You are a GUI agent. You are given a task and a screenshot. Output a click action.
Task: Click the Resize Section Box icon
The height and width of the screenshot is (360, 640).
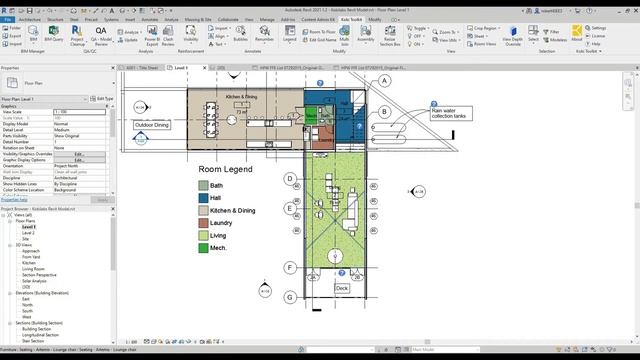point(390,35)
